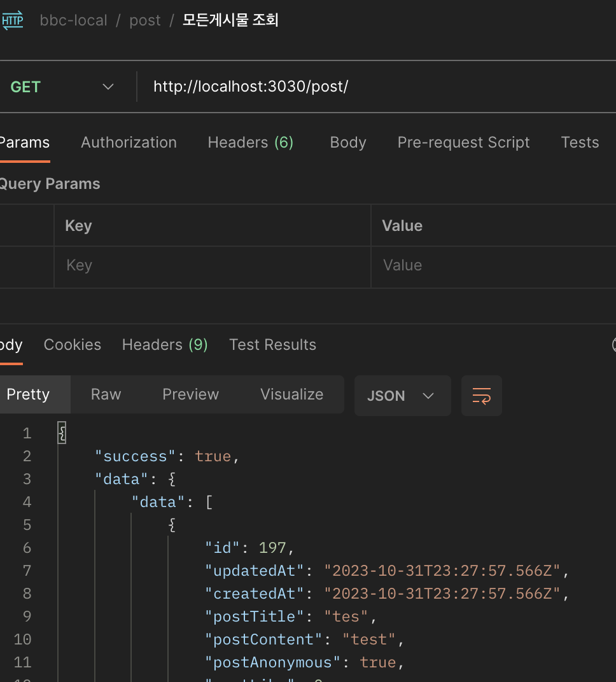
Task: Open the Test Results tab
Action: [273, 345]
